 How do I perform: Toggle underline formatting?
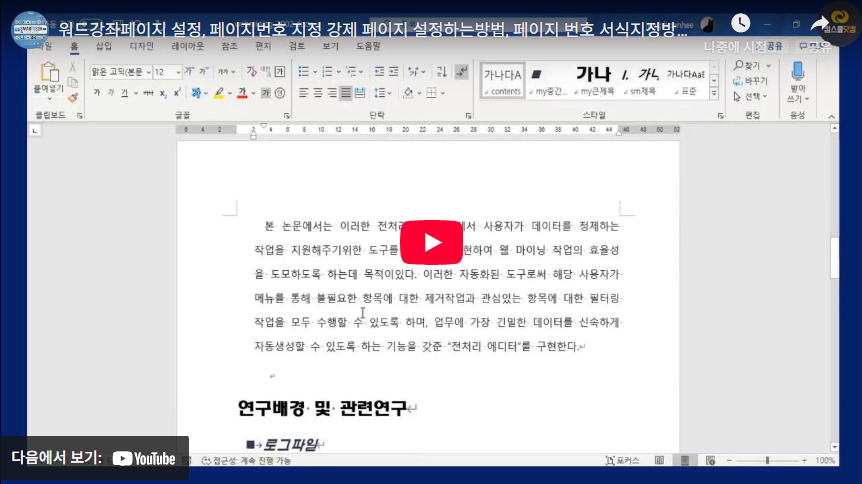tap(125, 93)
